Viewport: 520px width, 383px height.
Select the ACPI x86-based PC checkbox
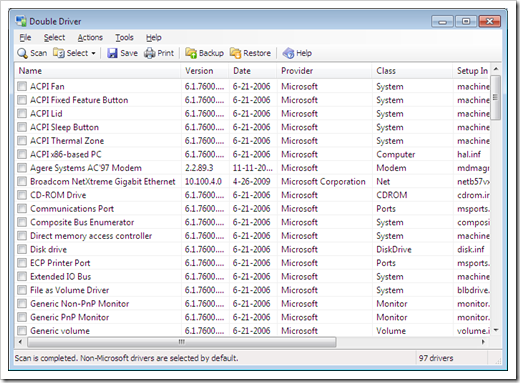coord(22,154)
